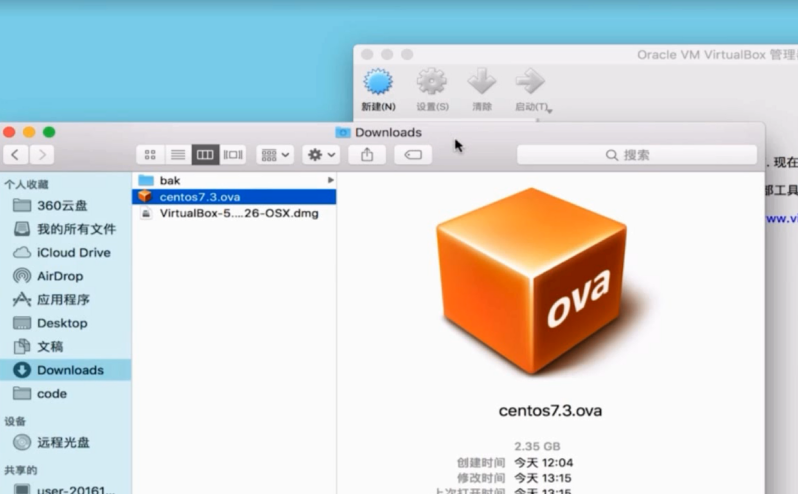The width and height of the screenshot is (798, 494).
Task: Open Desktop in the sidebar
Action: click(66, 323)
